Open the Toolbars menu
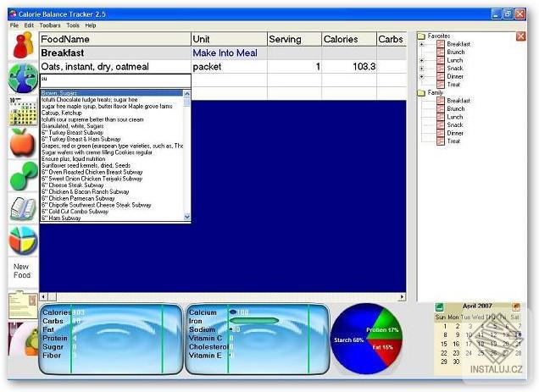This screenshot has height=392, width=539. click(50, 25)
